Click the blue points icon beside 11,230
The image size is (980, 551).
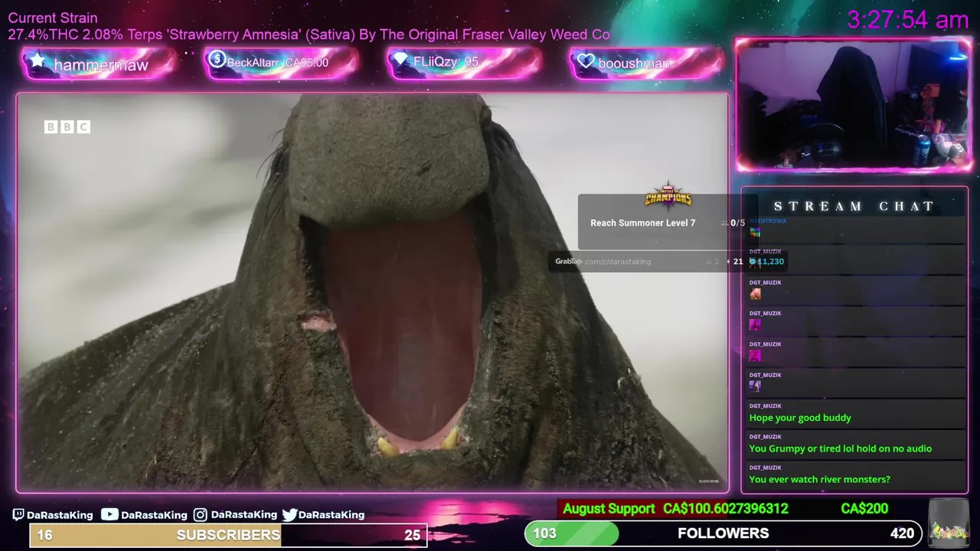point(753,261)
